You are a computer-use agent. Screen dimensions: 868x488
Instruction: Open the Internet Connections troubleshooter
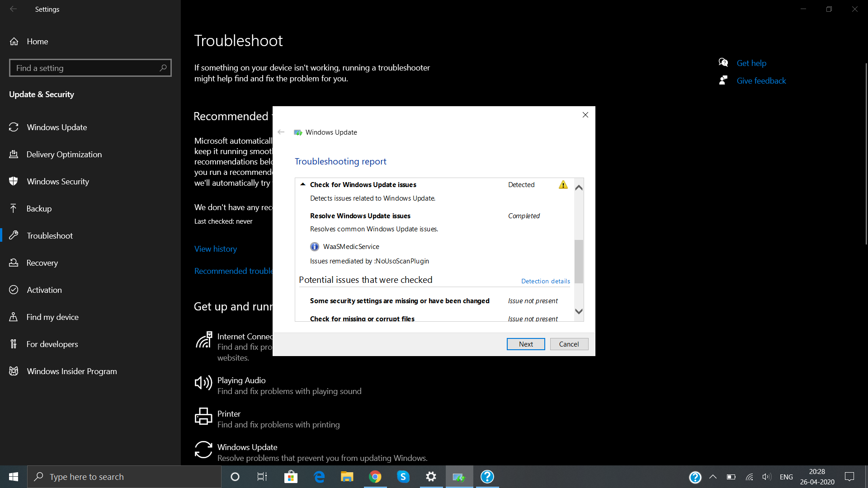pos(245,336)
